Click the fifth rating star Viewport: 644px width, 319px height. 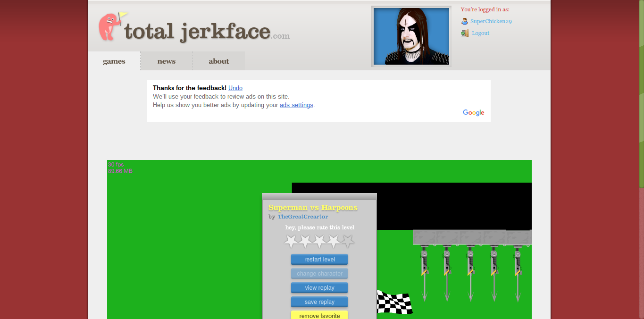click(348, 241)
